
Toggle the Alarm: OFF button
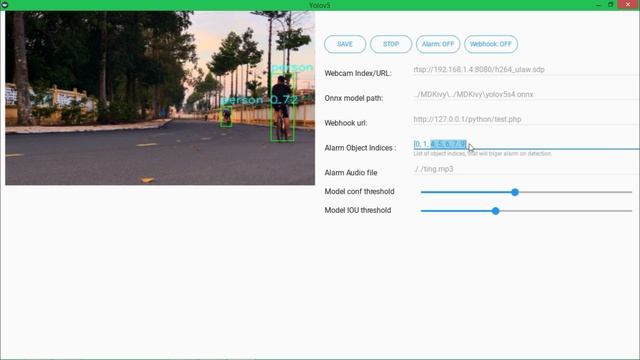click(x=438, y=44)
